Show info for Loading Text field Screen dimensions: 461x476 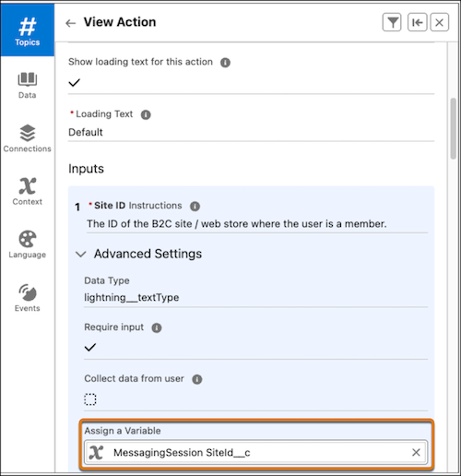click(x=146, y=114)
